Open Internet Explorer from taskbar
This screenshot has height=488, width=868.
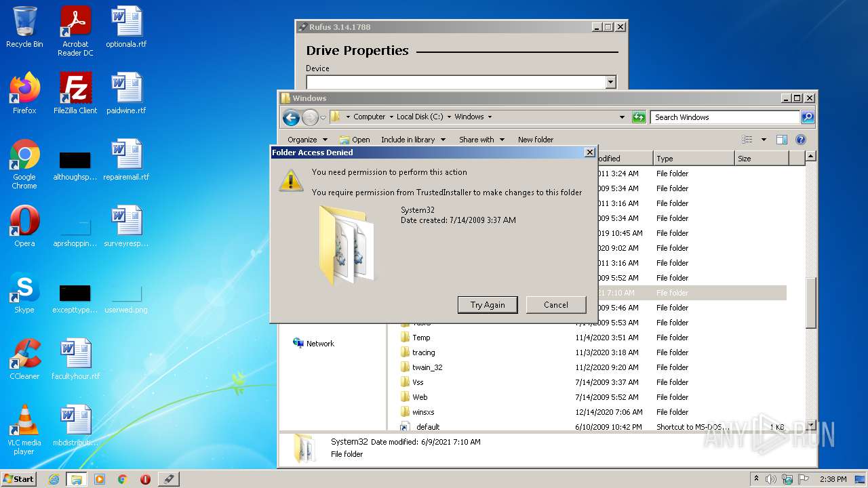pos(54,479)
